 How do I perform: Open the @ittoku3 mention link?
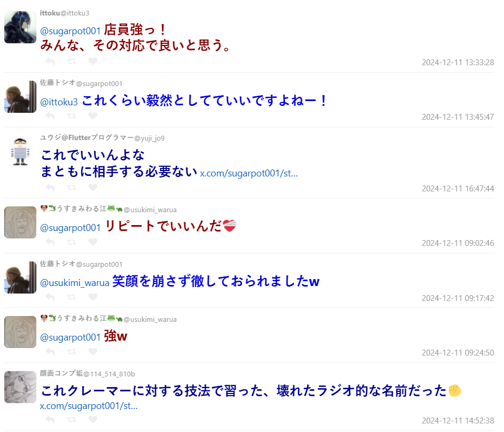(59, 102)
